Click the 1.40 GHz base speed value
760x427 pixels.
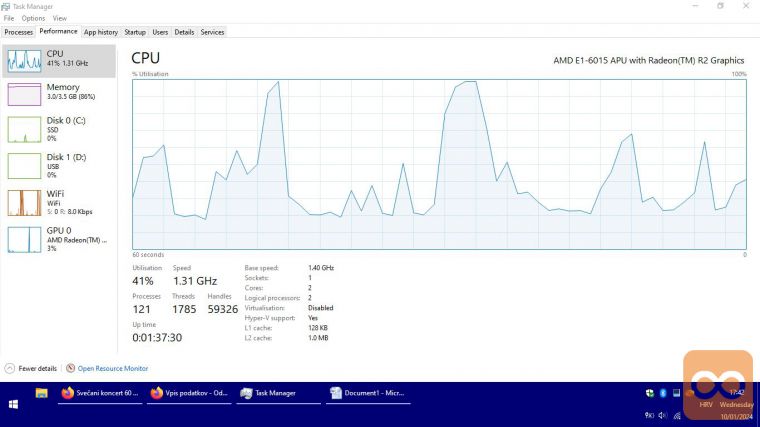coord(321,268)
